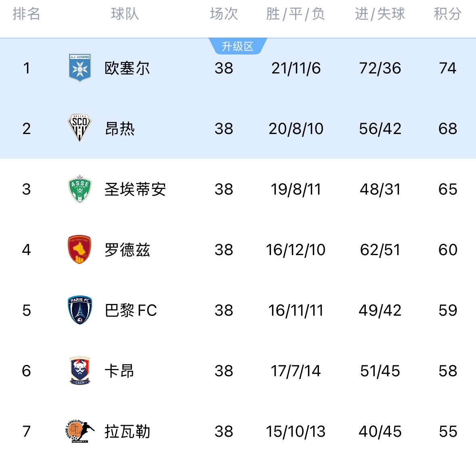Open team 欧塞尔 from the standings
The width and height of the screenshot is (476, 461).
(x=127, y=68)
